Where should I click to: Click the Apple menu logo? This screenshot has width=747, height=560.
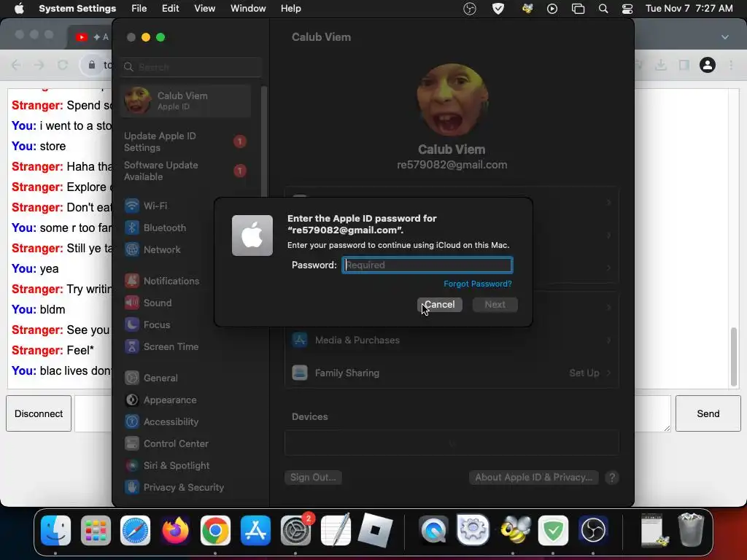coord(19,9)
